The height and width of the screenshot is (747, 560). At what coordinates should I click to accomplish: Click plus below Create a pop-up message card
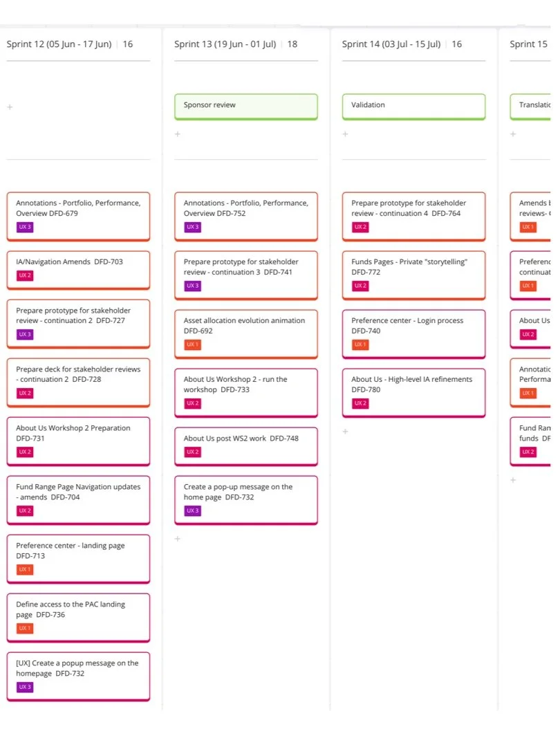click(x=178, y=539)
